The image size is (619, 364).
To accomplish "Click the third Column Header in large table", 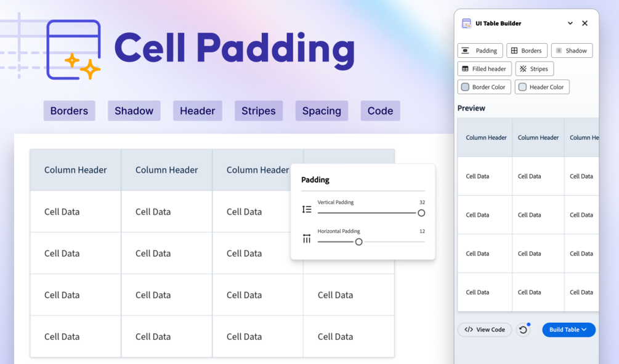I will coord(258,170).
